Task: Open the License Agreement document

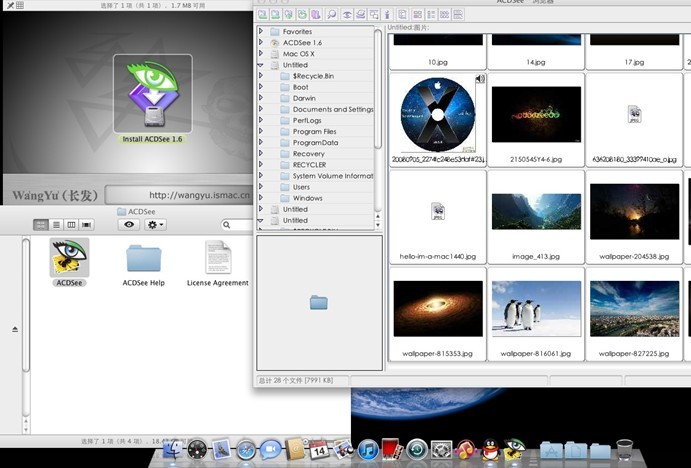Action: tap(218, 258)
